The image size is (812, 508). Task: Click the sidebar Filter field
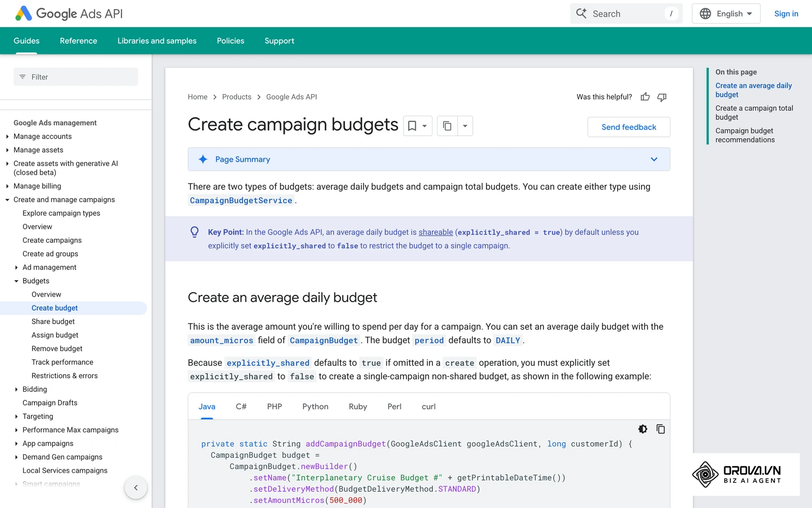tap(76, 77)
